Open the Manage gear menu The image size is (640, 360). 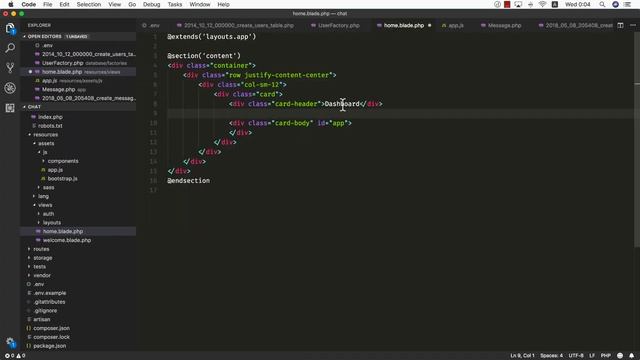click(10, 342)
